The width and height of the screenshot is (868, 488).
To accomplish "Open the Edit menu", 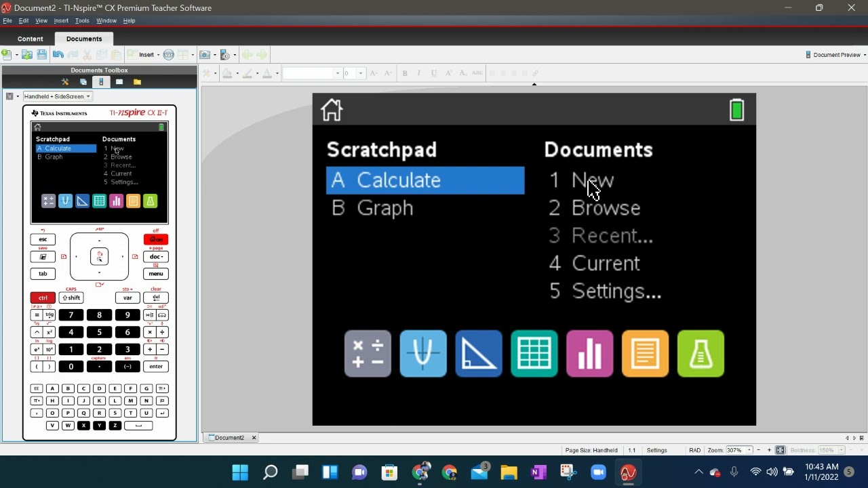I will pos(24,20).
